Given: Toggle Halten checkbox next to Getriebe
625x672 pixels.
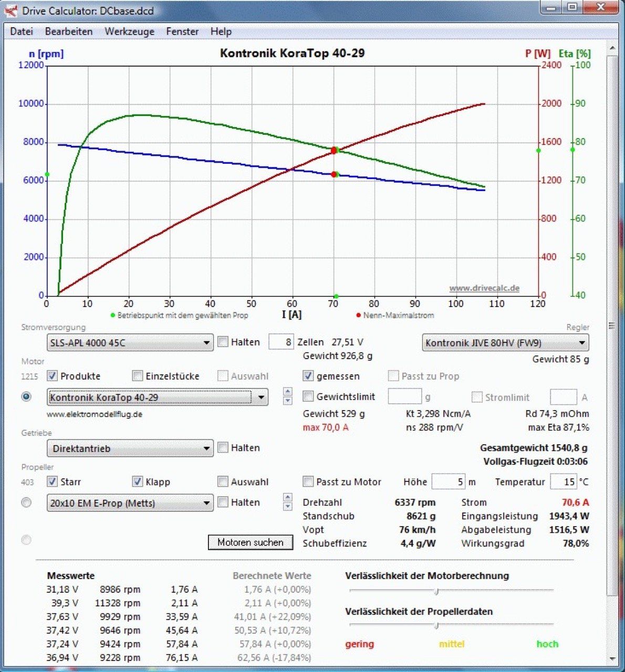Looking at the screenshot, I should click(x=223, y=448).
